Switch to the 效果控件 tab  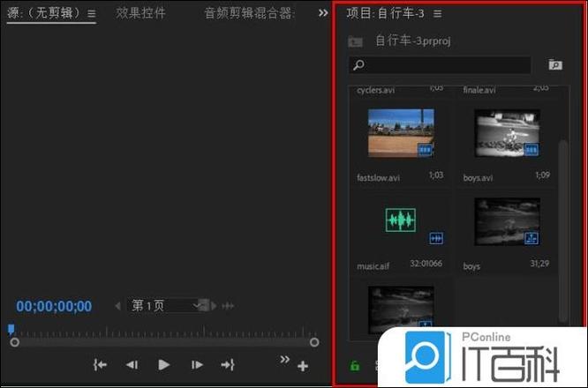(140, 13)
